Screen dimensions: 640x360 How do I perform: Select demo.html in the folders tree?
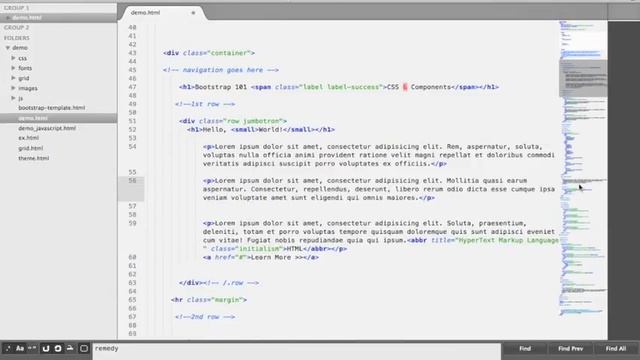33,118
